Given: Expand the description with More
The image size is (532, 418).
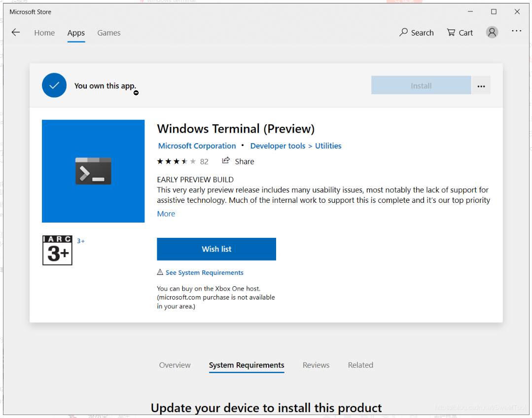Looking at the screenshot, I should click(166, 213).
